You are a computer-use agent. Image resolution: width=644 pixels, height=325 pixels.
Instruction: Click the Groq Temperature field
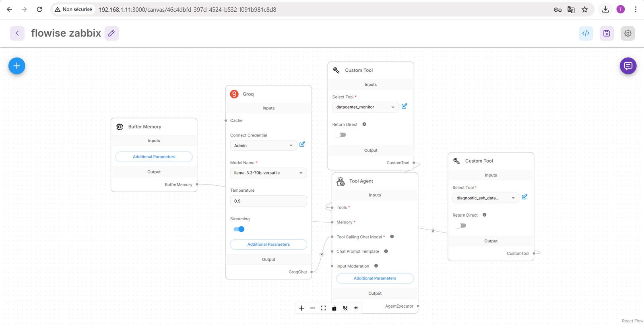pyautogui.click(x=268, y=201)
